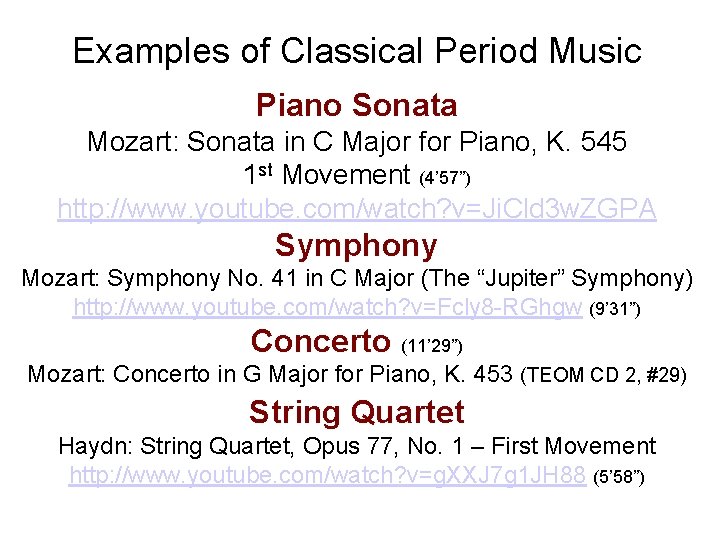Click the slide title Examples of Classical Period Music
The height and width of the screenshot is (540, 720).
click(357, 51)
